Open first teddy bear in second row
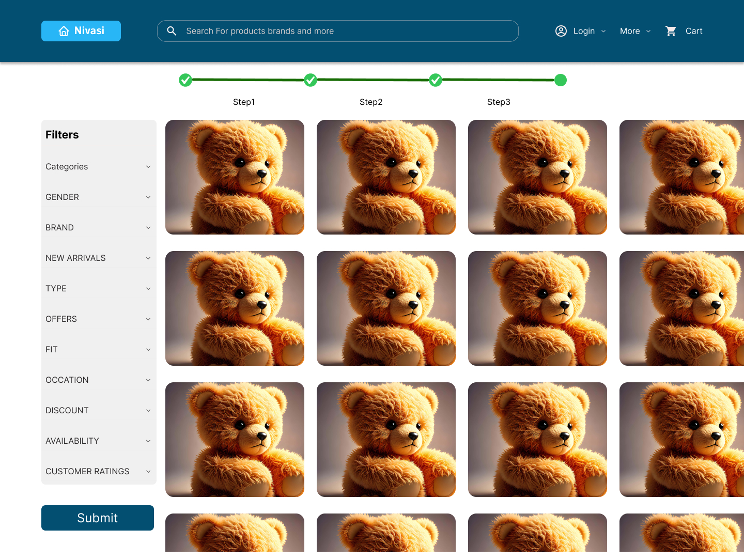This screenshot has width=744, height=560. click(x=235, y=308)
